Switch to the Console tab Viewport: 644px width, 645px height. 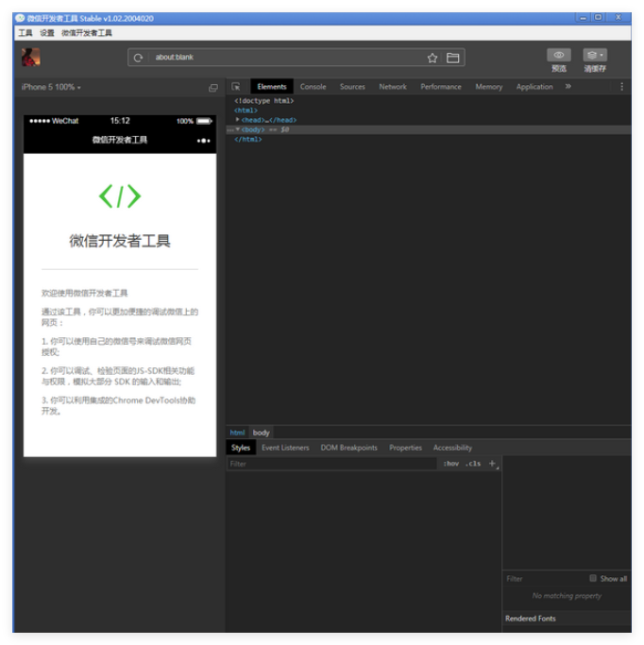[313, 87]
